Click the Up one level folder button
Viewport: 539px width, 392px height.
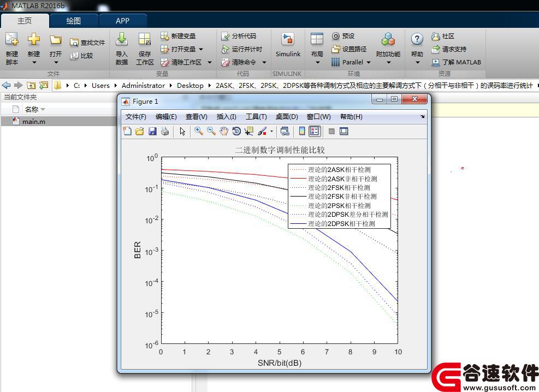tap(31, 85)
